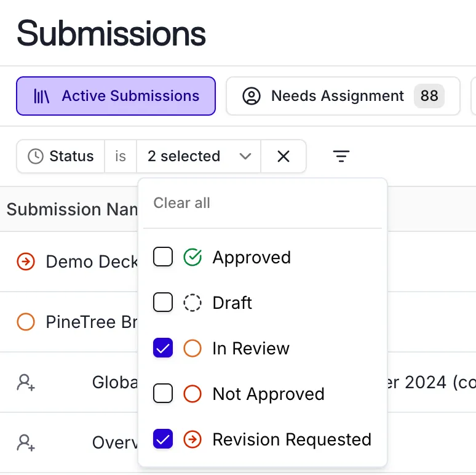This screenshot has width=476, height=475.
Task: Click assign-user icon on the Globa row
Action: 26,382
